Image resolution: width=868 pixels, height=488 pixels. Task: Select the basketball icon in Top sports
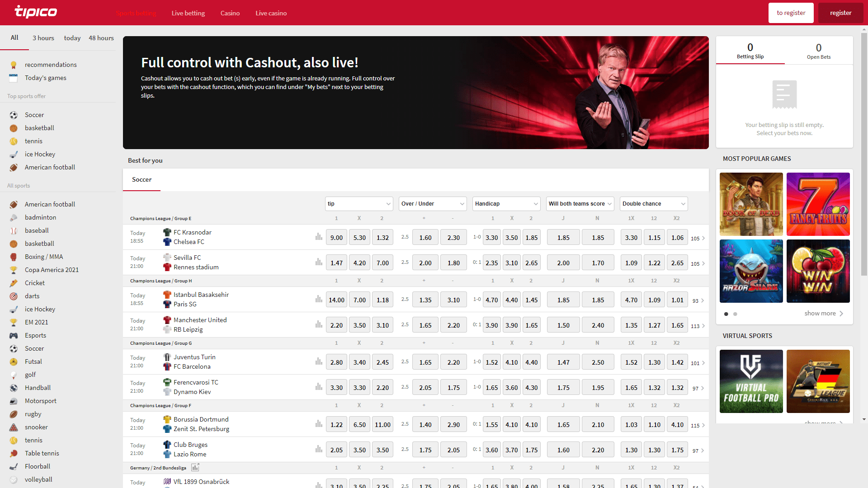tap(14, 128)
